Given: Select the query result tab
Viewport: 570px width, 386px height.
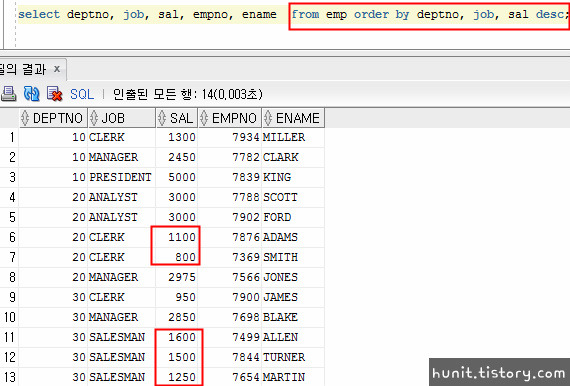Looking at the screenshot, I should point(32,69).
